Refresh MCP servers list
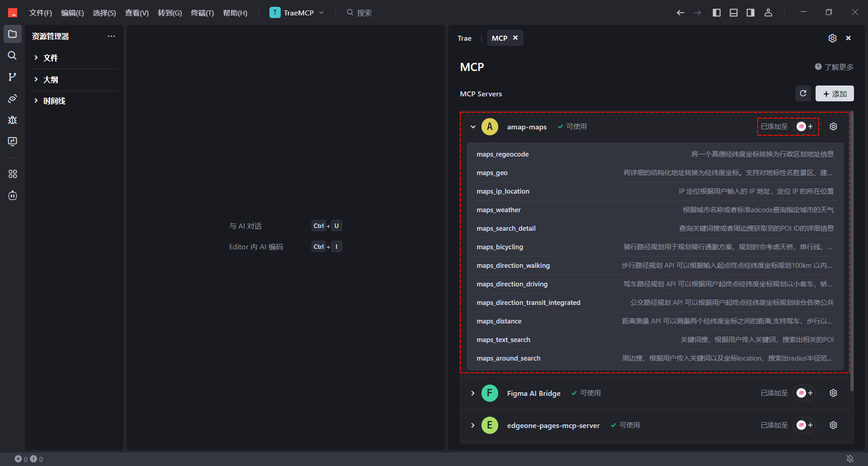Screen dimensions: 868x466 [x=803, y=93]
